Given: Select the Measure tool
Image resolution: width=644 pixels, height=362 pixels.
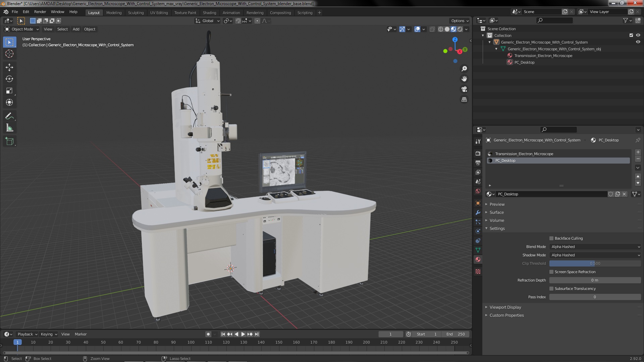Looking at the screenshot, I should click(9, 128).
